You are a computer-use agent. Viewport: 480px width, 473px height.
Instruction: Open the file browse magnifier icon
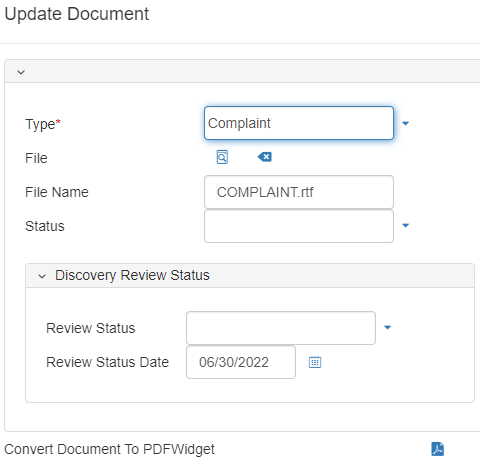(222, 157)
